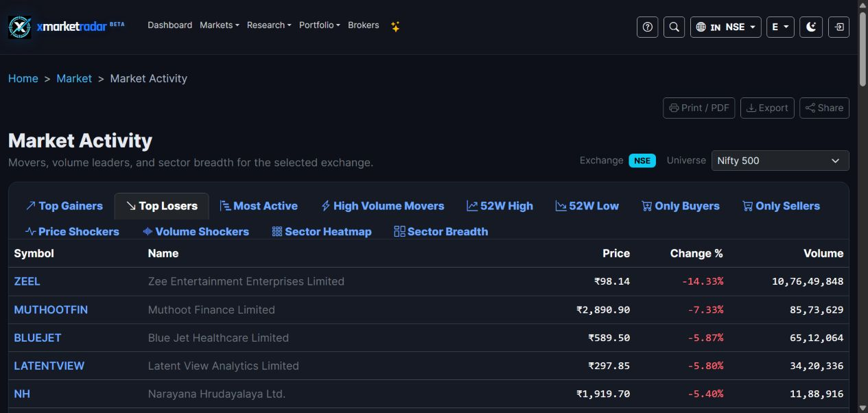Screen dimensions: 868x413
Task: Expand the Portfolio menu
Action: coord(320,25)
